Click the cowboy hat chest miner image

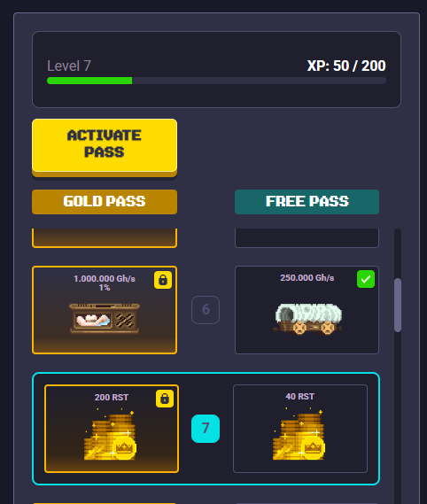[105, 318]
